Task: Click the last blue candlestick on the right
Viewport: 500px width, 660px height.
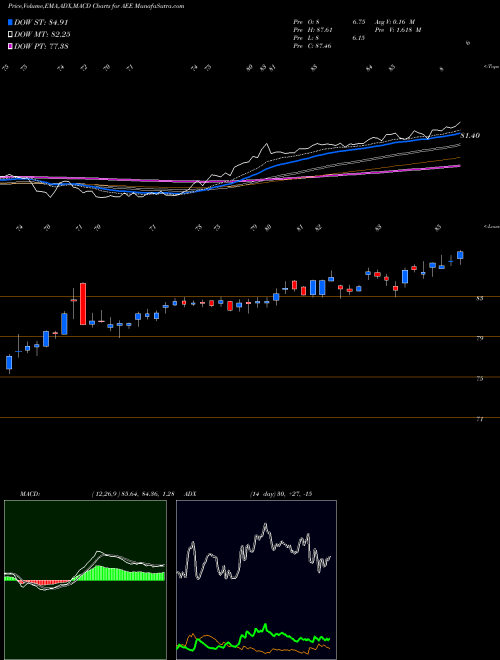Action: pyautogui.click(x=460, y=255)
